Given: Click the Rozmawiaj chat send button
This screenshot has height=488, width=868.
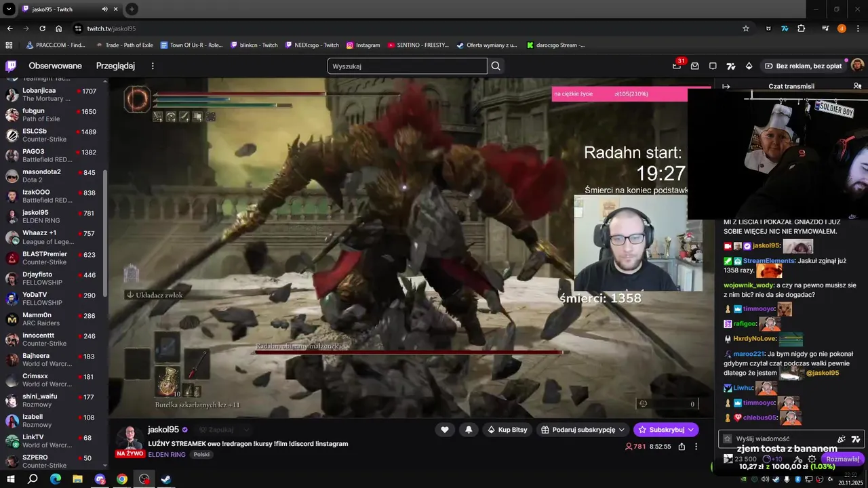Looking at the screenshot, I should coord(843,459).
